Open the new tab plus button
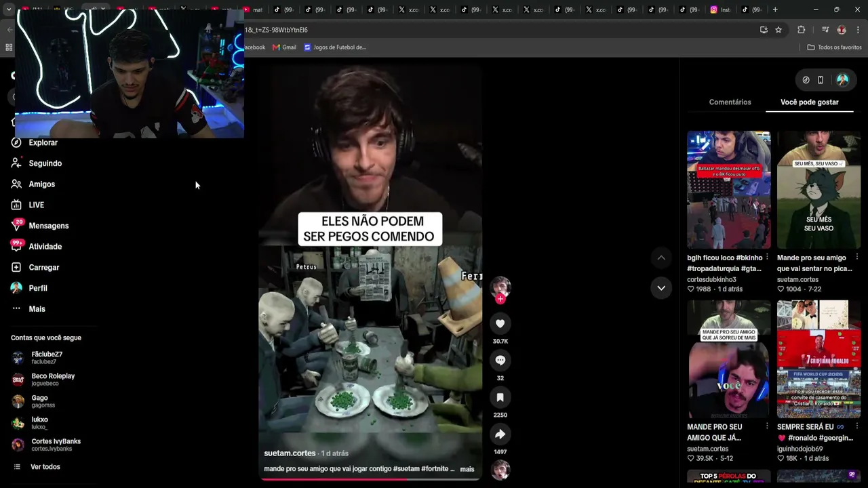 click(775, 9)
